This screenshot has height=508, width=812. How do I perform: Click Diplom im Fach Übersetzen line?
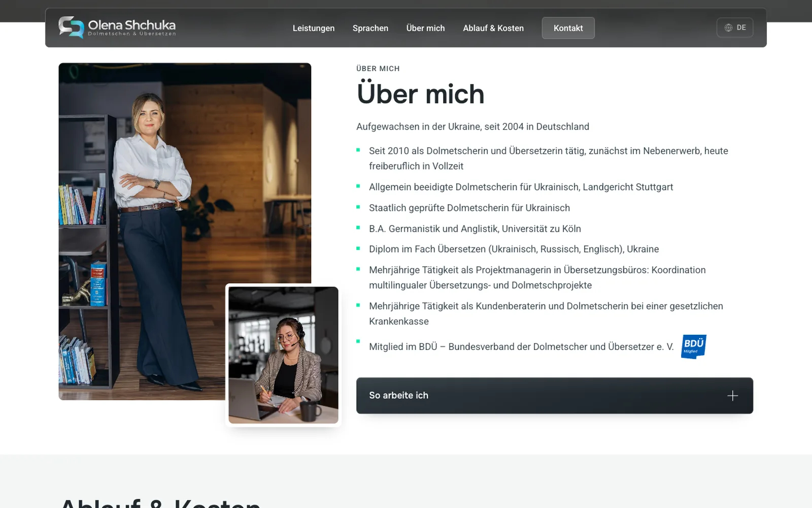pyautogui.click(x=514, y=249)
